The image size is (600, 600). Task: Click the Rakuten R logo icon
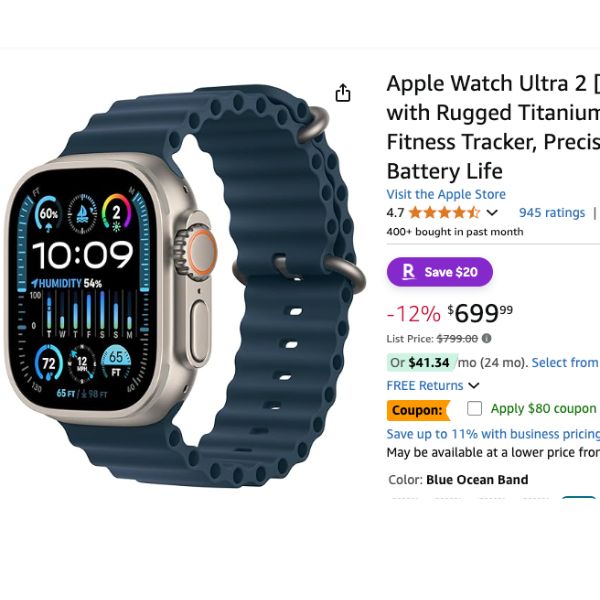click(408, 272)
